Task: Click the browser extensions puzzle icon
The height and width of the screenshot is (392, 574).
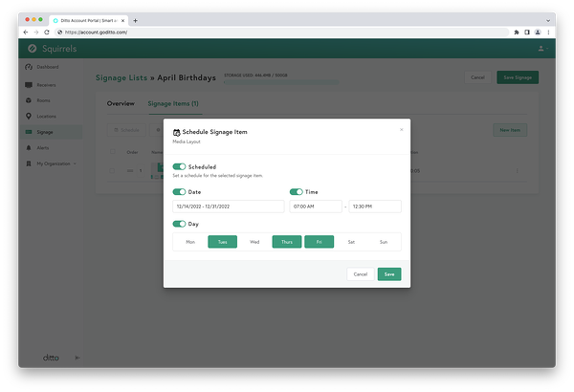Action: pos(517,32)
